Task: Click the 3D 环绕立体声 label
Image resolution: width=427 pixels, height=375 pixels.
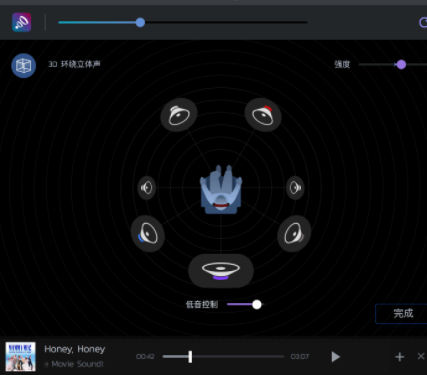Action: 74,64
